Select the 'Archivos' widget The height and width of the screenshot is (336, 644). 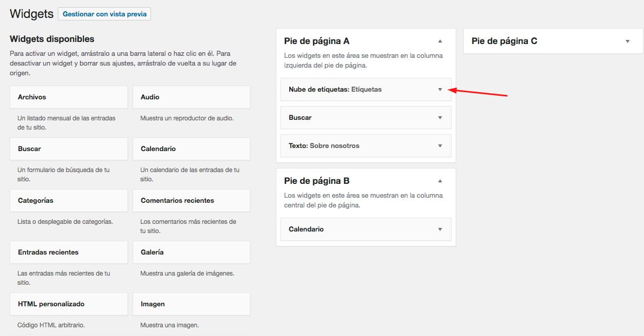(69, 97)
